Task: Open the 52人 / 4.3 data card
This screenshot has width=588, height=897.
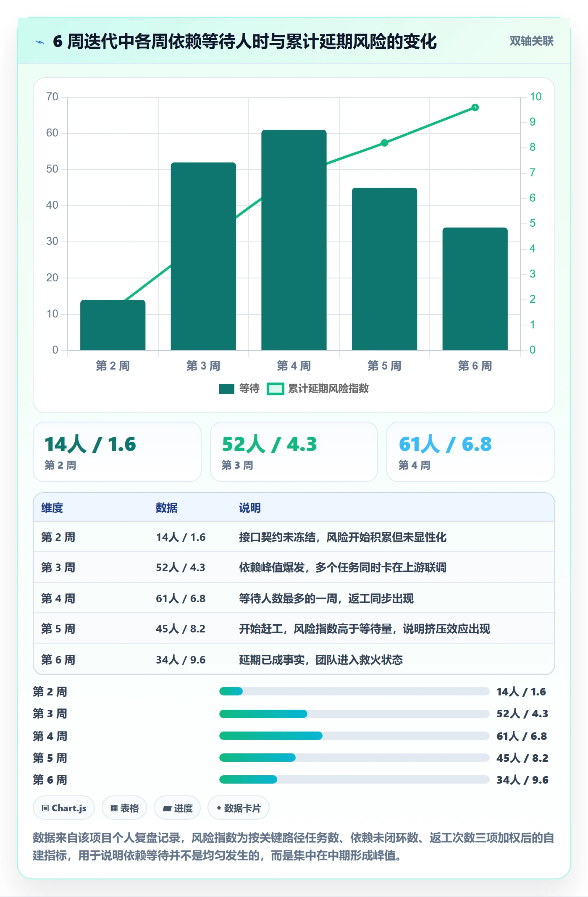Action: tap(294, 452)
